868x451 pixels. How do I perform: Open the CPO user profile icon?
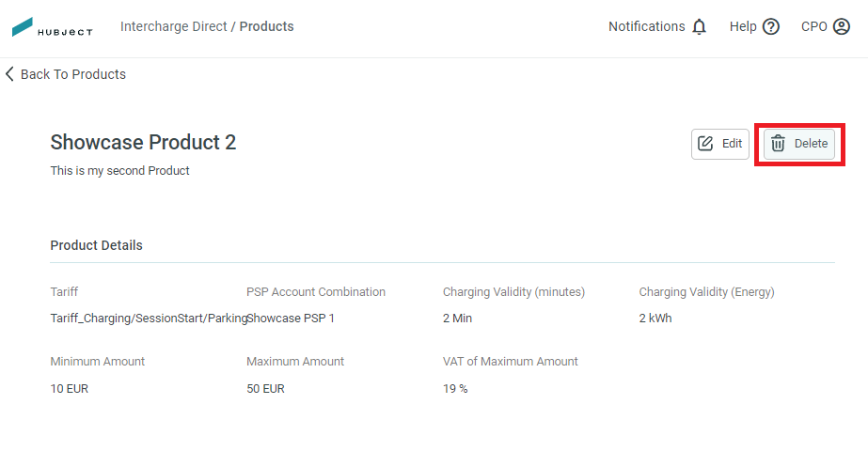coord(841,26)
